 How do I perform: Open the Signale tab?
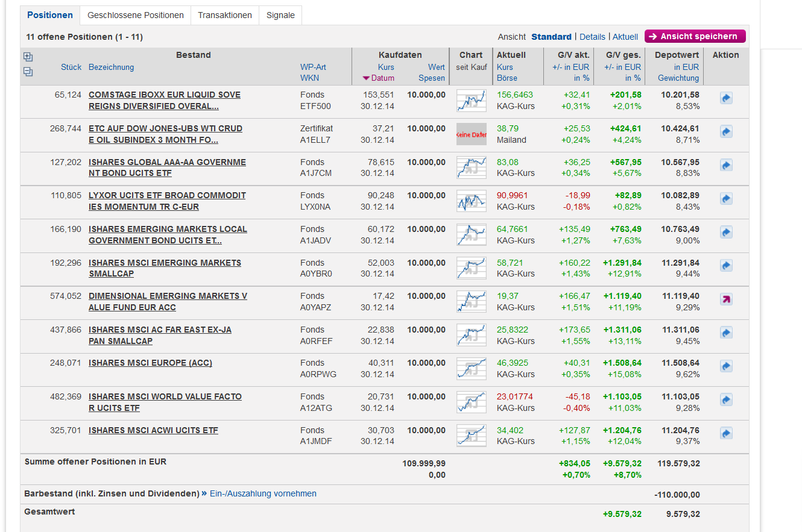click(x=280, y=15)
